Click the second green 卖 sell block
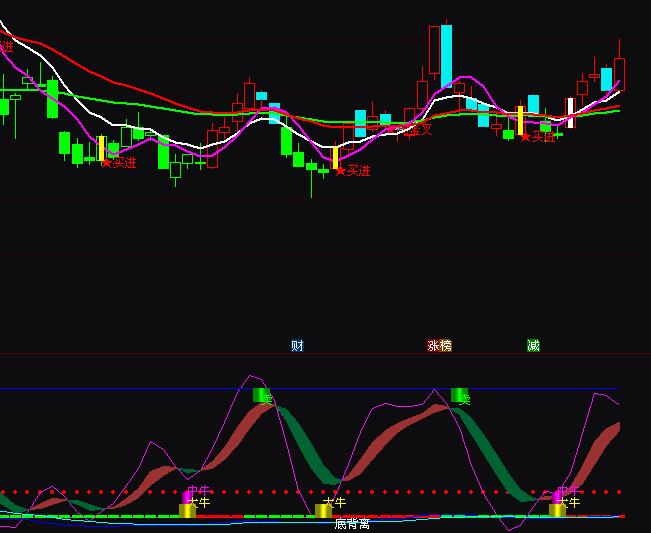 point(459,396)
